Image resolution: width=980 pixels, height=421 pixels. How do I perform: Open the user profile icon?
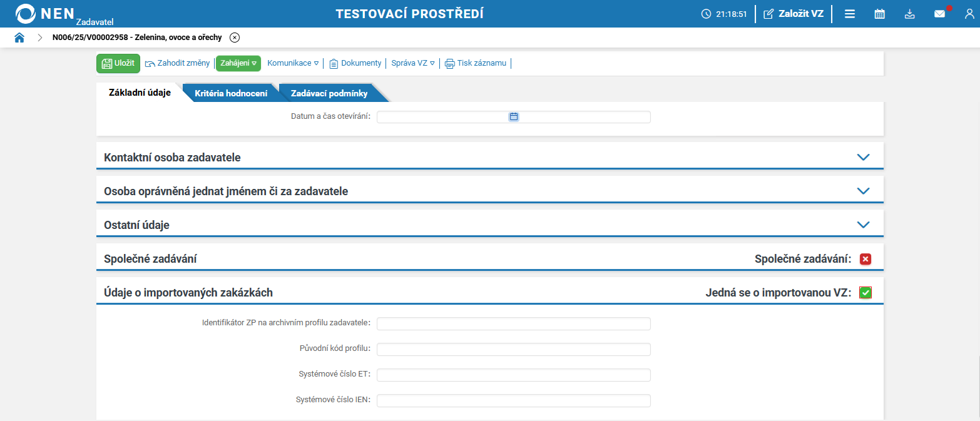pos(969,13)
